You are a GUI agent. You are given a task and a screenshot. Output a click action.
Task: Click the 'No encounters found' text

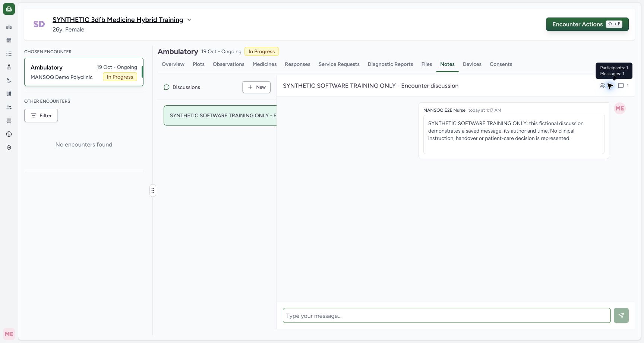(84, 144)
